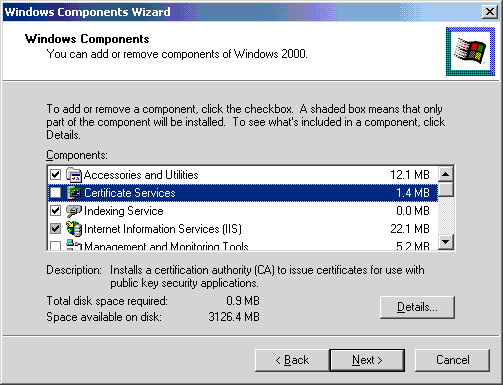Close the wizard with the X button
The image size is (503, 385).
(x=490, y=12)
